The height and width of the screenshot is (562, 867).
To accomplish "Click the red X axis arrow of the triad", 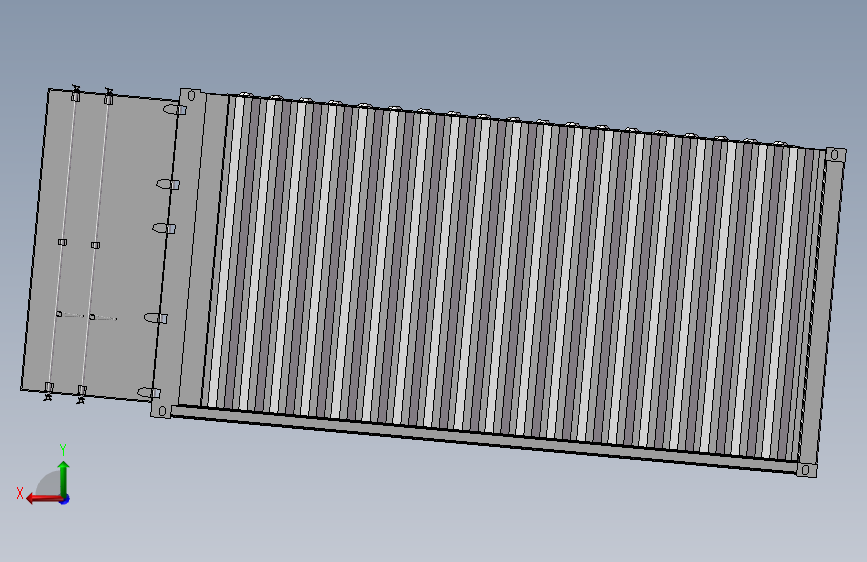I will tap(44, 499).
